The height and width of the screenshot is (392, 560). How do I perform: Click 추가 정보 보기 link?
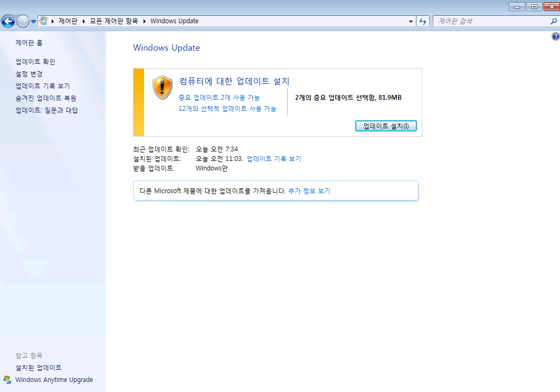(309, 191)
